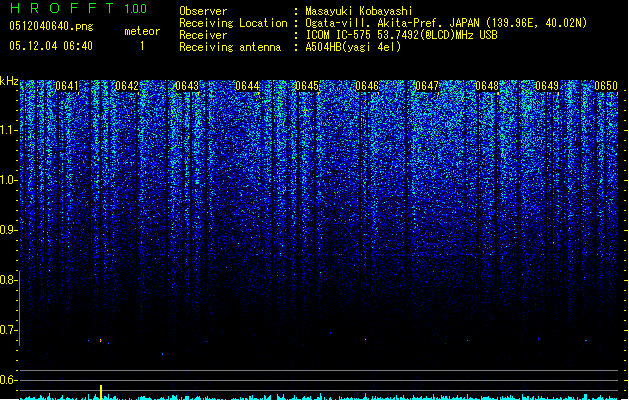629x400 pixels.
Task: Click the 1.1 kHz axis label
Action: 8,130
